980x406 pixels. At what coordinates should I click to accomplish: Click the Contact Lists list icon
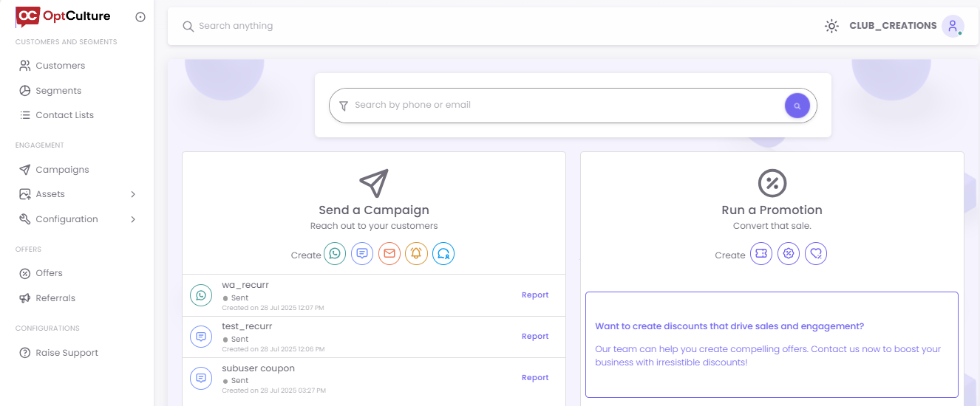click(x=25, y=115)
